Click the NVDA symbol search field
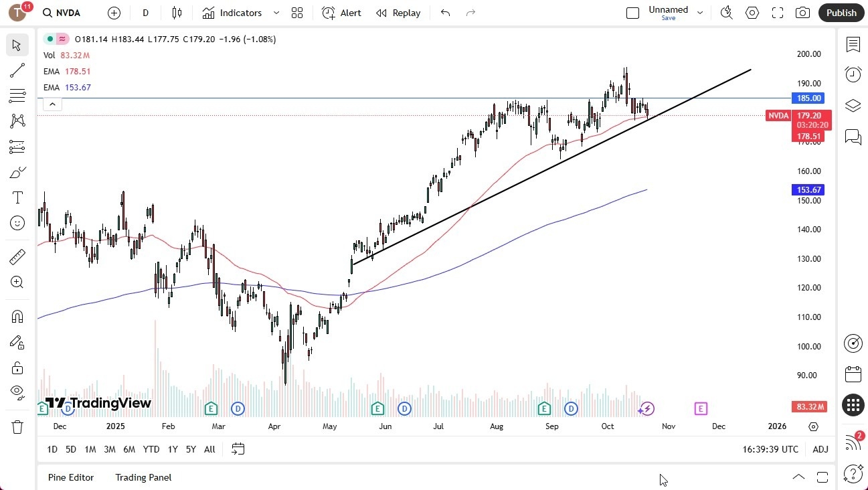The height and width of the screenshot is (490, 868). point(62,12)
